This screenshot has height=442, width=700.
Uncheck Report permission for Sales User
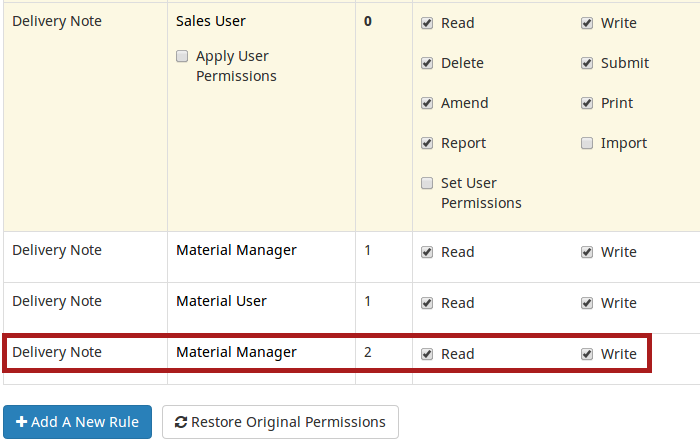pyautogui.click(x=427, y=143)
